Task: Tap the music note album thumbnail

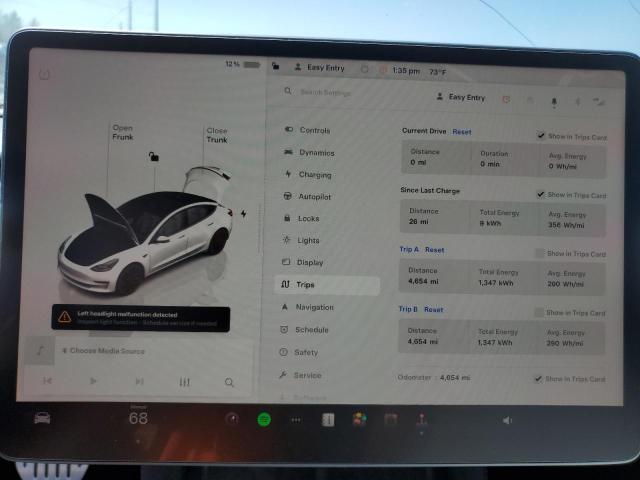Action: coord(40,350)
